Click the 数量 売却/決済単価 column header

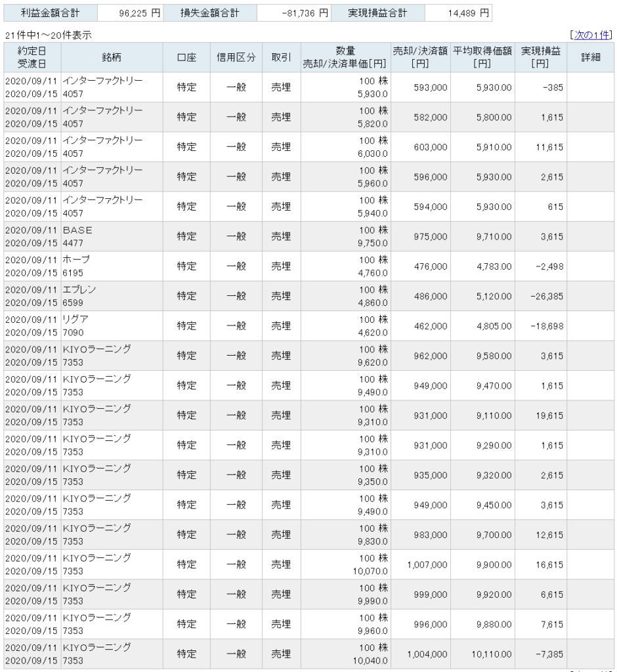click(x=346, y=58)
